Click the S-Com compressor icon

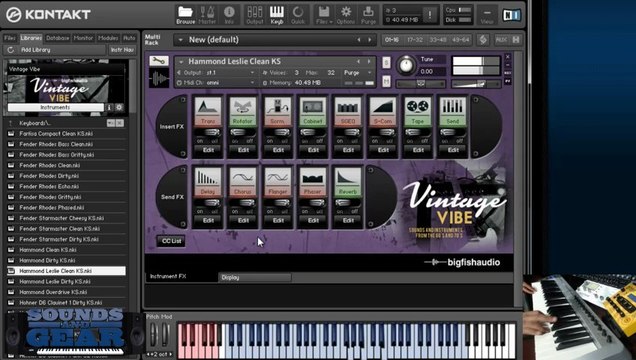tap(382, 107)
